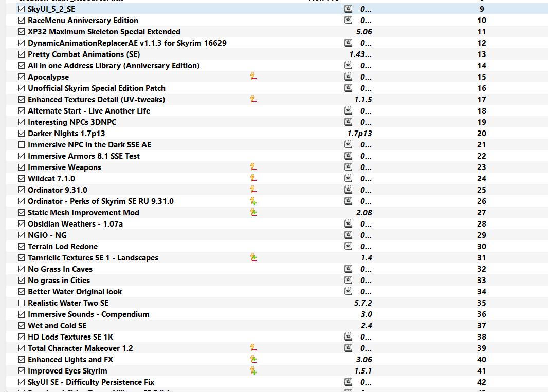Click the version date icon for HD Lods Textures SE 1K
Viewport: 548px width, 392px height.
(348, 337)
